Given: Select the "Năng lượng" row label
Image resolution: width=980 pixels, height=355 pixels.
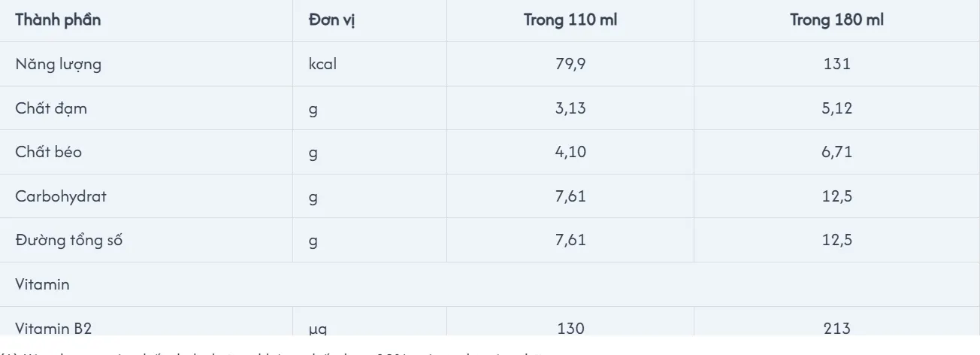Looking at the screenshot, I should pos(58,64).
